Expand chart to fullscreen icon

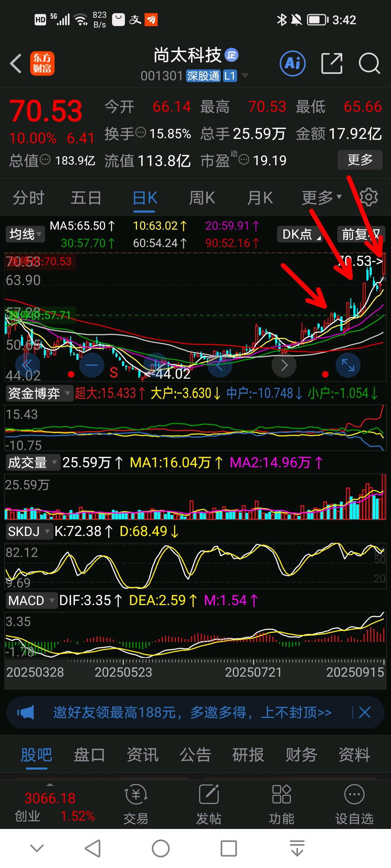click(348, 365)
